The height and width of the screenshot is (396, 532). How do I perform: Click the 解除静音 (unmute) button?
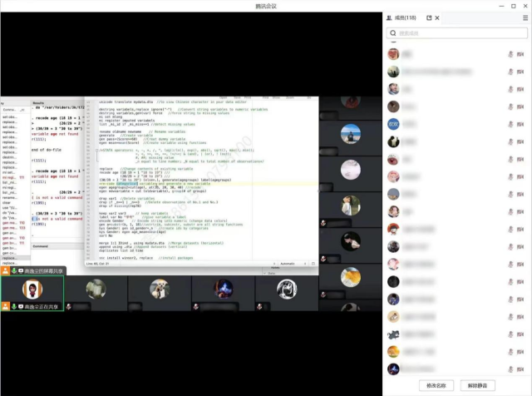485,385
